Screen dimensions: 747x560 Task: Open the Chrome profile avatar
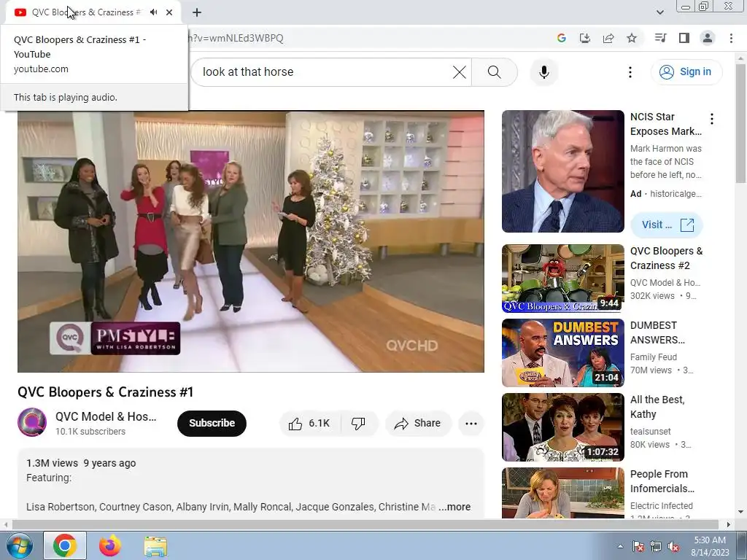point(708,38)
